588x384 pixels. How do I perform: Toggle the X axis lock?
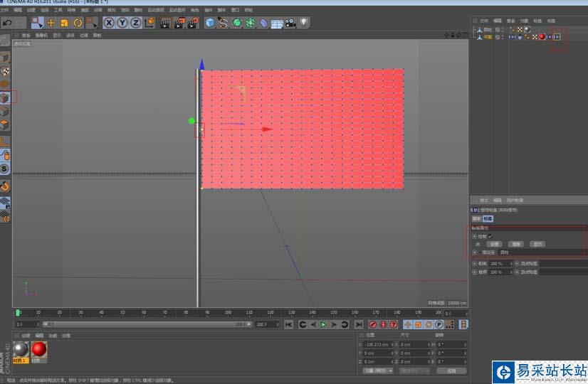pyautogui.click(x=109, y=23)
